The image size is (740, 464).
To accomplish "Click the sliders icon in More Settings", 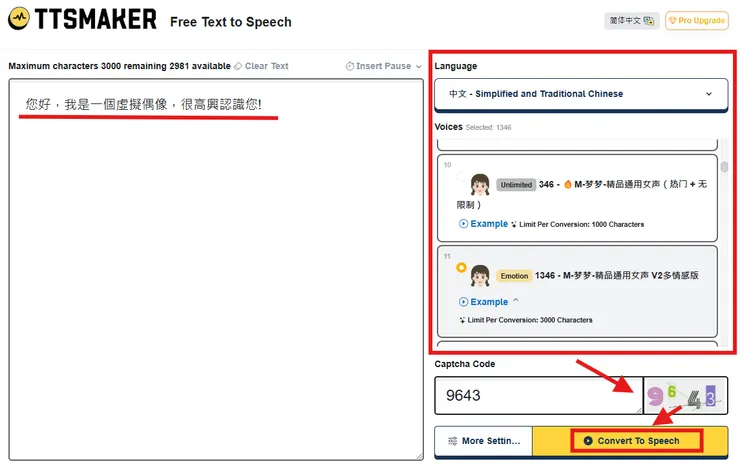I will click(452, 441).
